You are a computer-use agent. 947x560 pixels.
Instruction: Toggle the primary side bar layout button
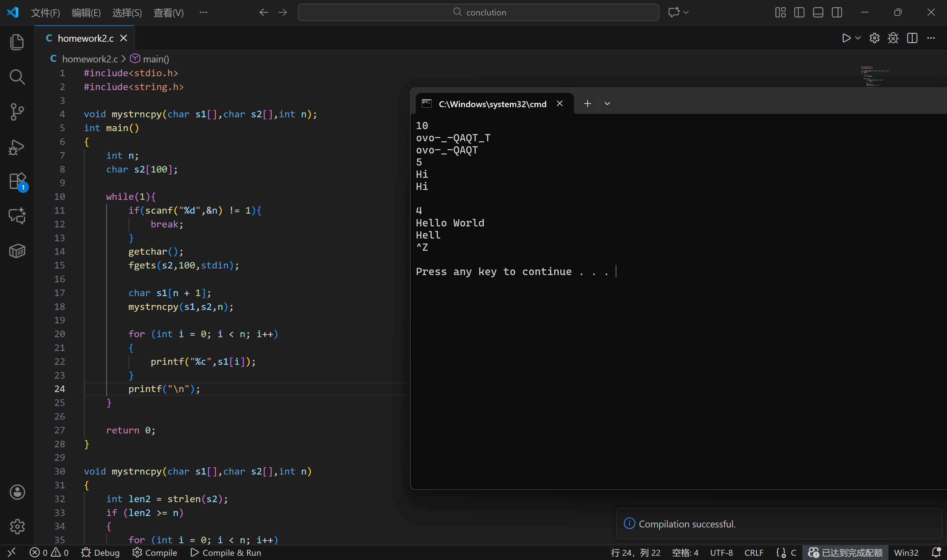coord(799,12)
